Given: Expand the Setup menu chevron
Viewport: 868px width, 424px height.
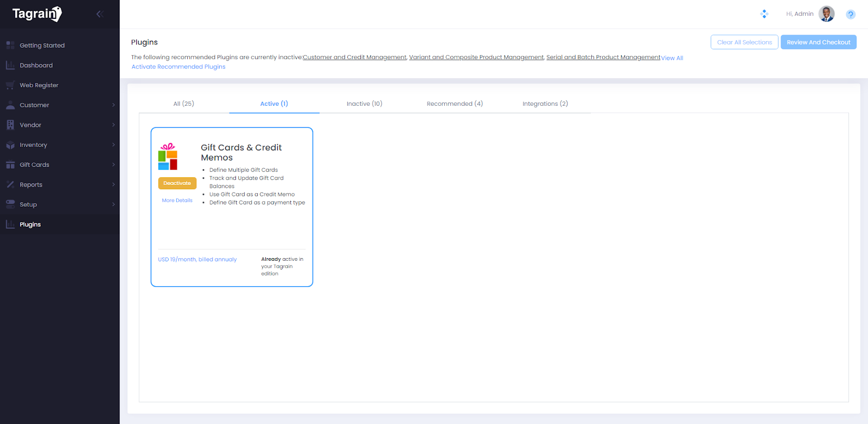Looking at the screenshot, I should click(113, 204).
